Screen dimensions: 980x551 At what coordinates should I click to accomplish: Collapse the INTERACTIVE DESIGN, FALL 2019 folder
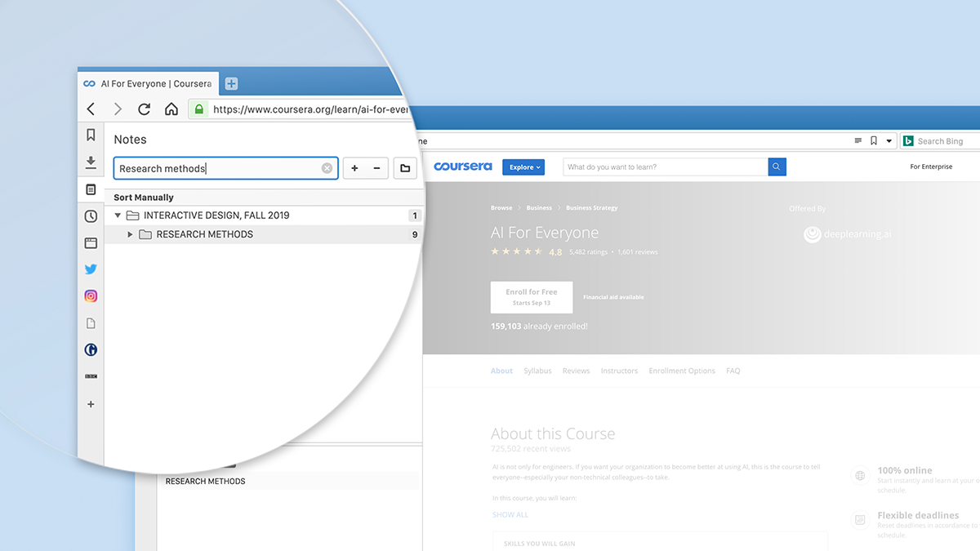pyautogui.click(x=118, y=216)
